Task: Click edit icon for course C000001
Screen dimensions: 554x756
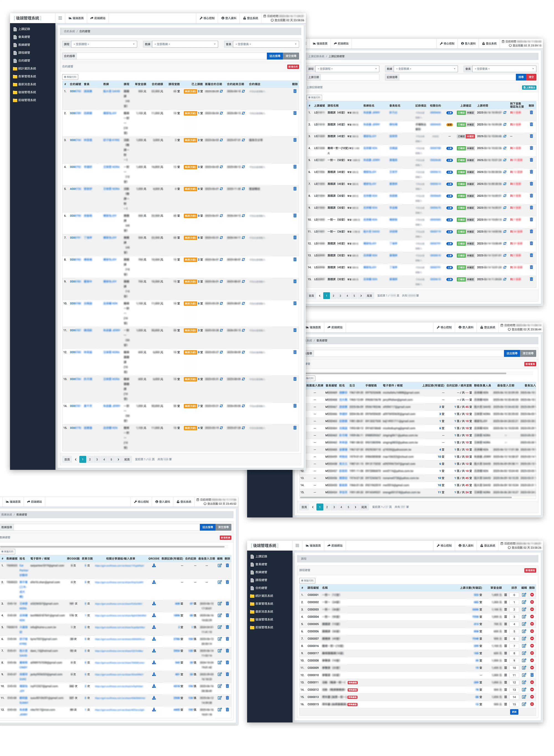Action: click(x=524, y=595)
